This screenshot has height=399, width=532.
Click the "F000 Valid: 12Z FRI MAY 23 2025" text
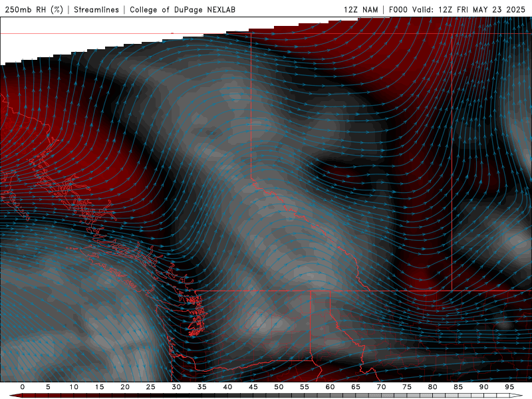457,9
